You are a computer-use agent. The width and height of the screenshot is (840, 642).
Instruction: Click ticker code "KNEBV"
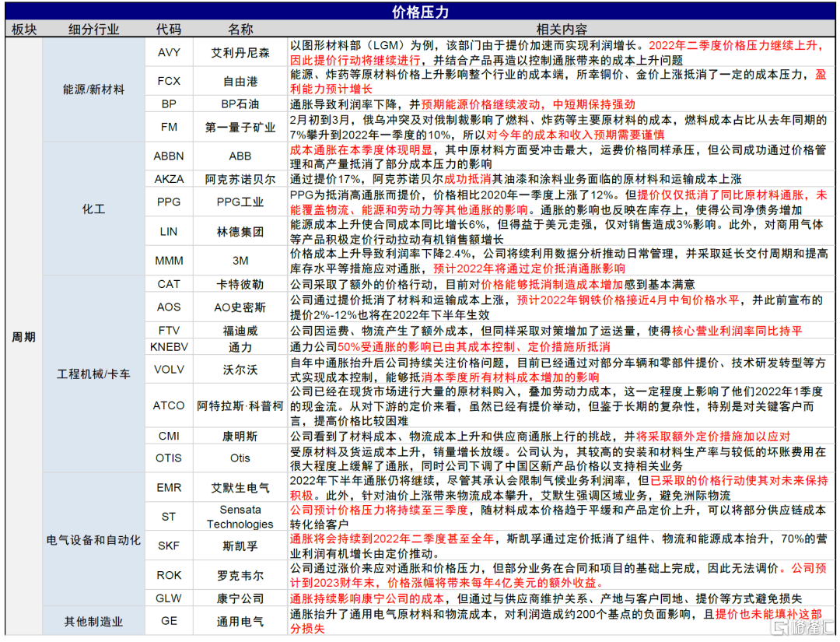point(169,347)
